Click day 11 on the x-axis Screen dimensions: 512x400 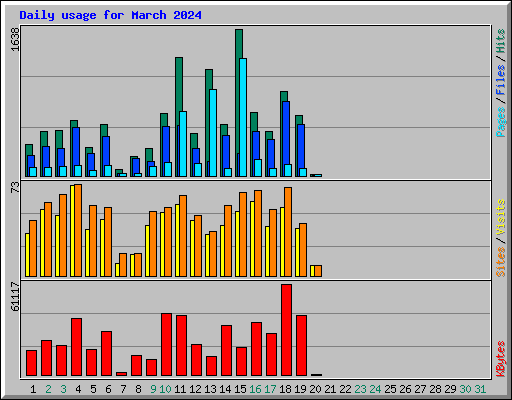[180, 389]
